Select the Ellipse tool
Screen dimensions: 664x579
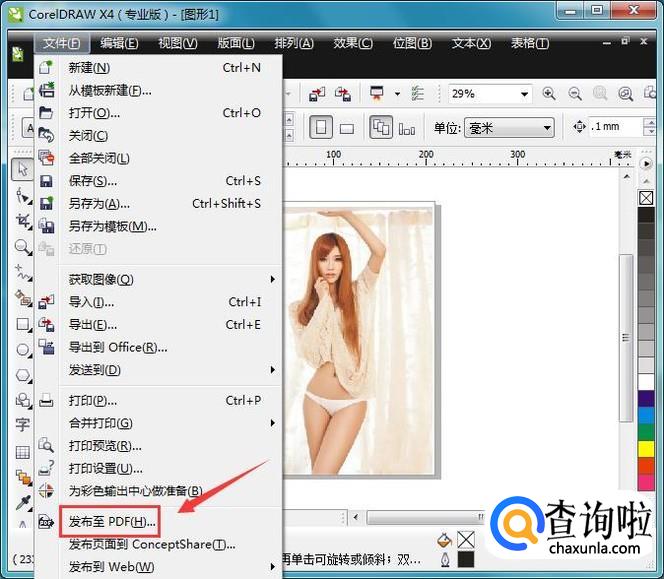23,350
